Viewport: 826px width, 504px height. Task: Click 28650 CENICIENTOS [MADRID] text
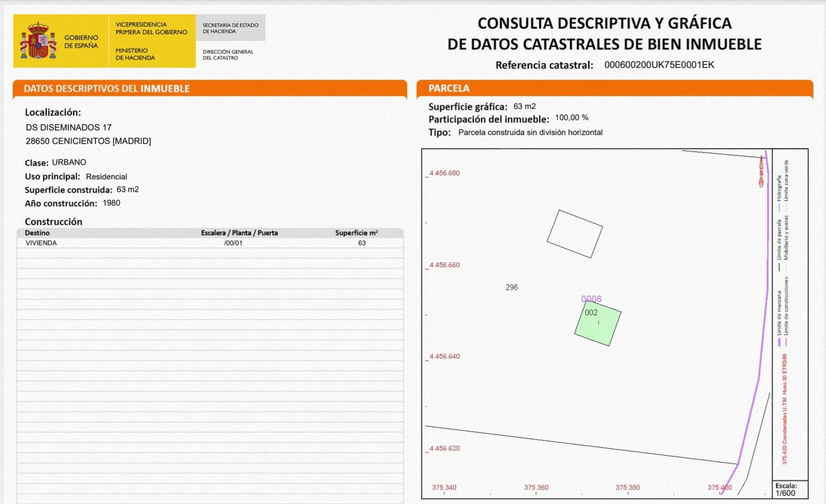click(88, 141)
